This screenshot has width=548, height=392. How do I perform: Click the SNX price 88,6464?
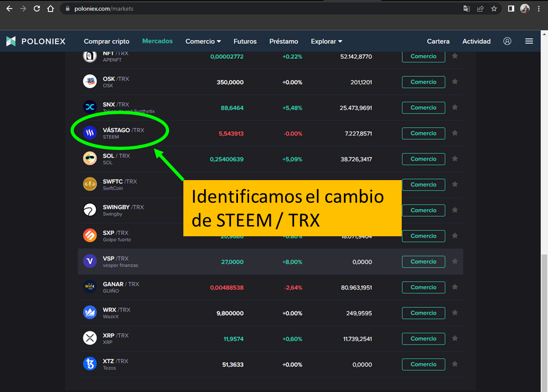232,108
